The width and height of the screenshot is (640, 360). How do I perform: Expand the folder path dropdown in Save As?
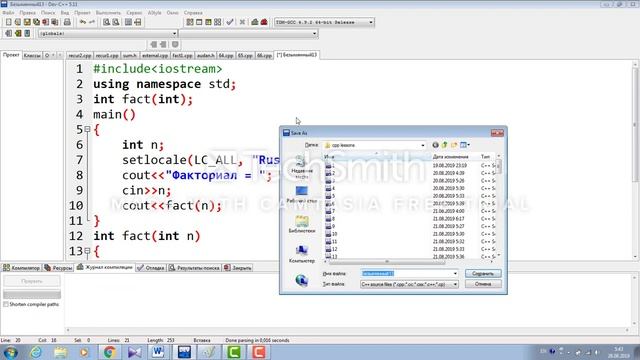coord(423,145)
